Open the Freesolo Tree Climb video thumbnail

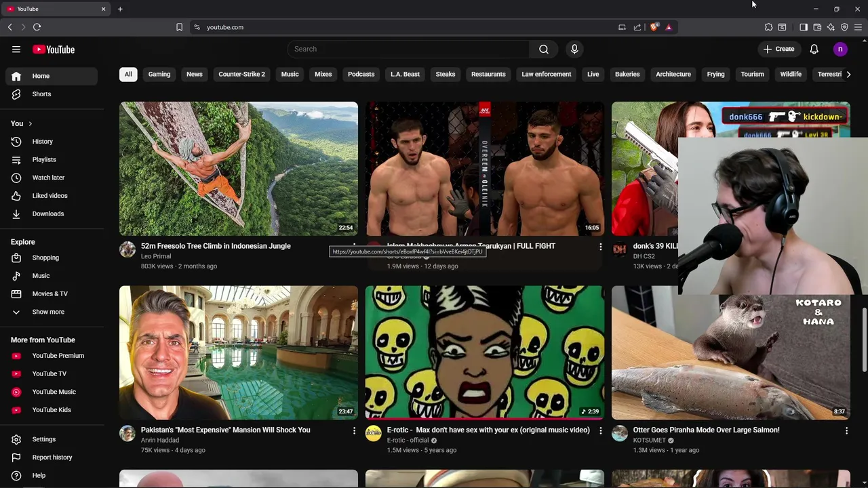(239, 169)
